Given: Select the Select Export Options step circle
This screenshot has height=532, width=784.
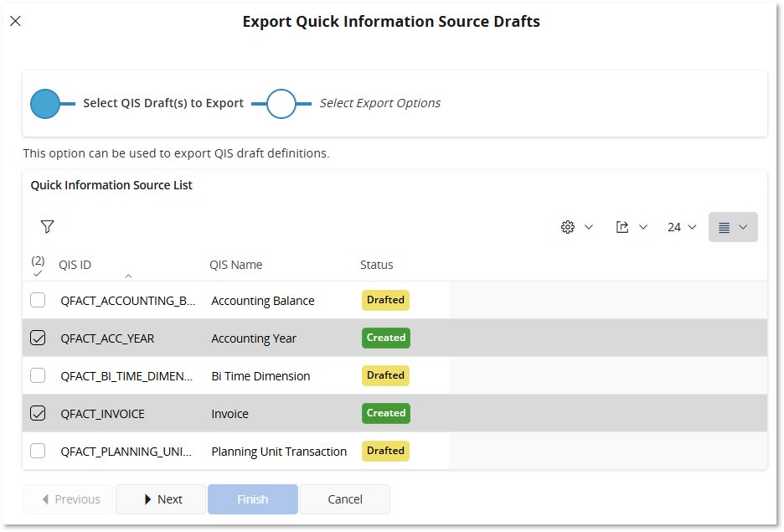Looking at the screenshot, I should [x=281, y=104].
